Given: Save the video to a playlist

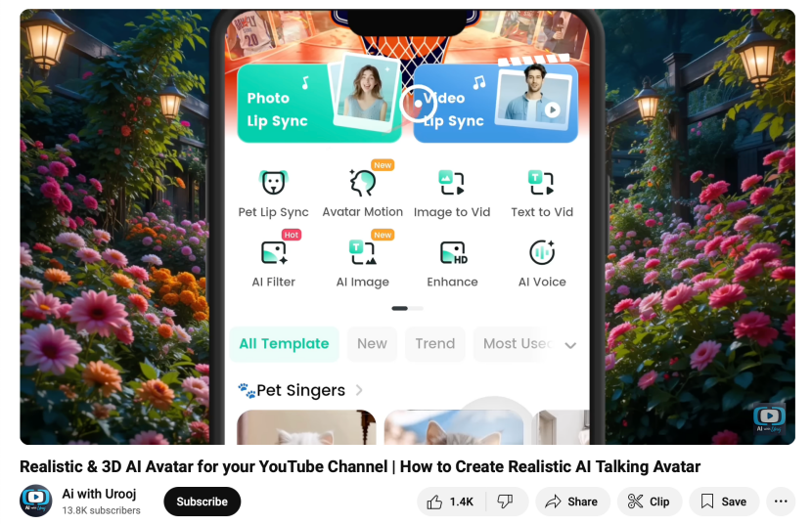Looking at the screenshot, I should (x=723, y=502).
